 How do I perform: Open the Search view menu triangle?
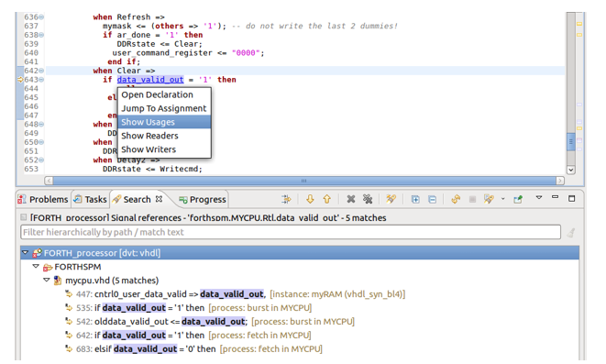point(539,197)
